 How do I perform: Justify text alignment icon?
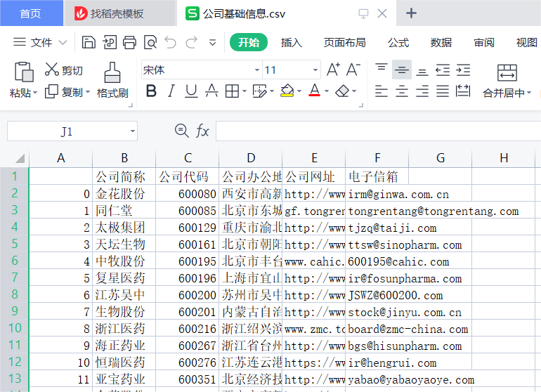pos(443,91)
